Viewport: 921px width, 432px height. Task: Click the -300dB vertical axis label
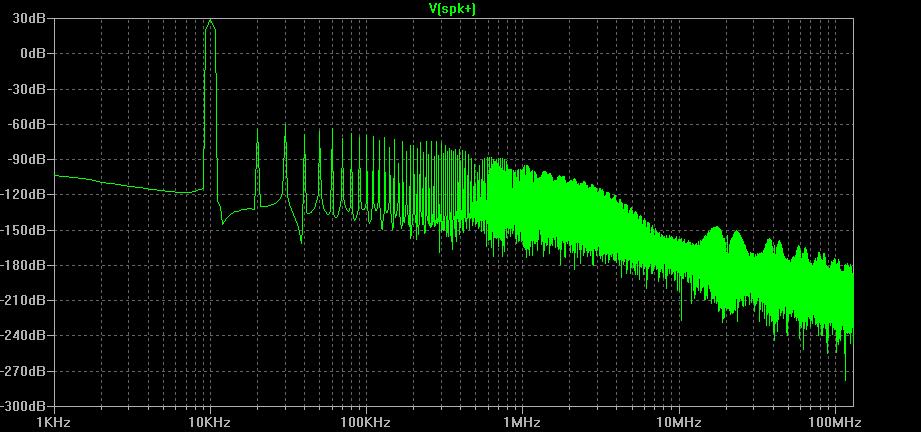23,407
